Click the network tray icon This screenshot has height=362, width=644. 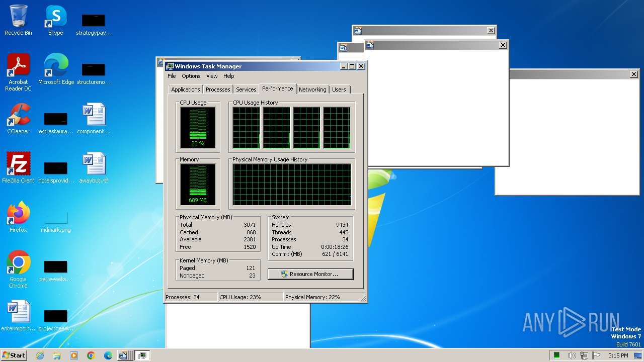tap(584, 355)
